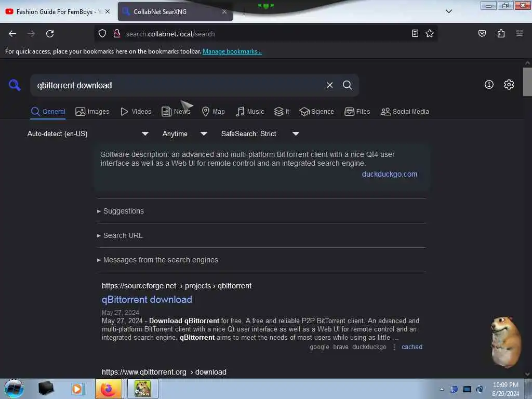Switch to the Videos category
Viewport: 532px width, 399px height.
(x=136, y=112)
